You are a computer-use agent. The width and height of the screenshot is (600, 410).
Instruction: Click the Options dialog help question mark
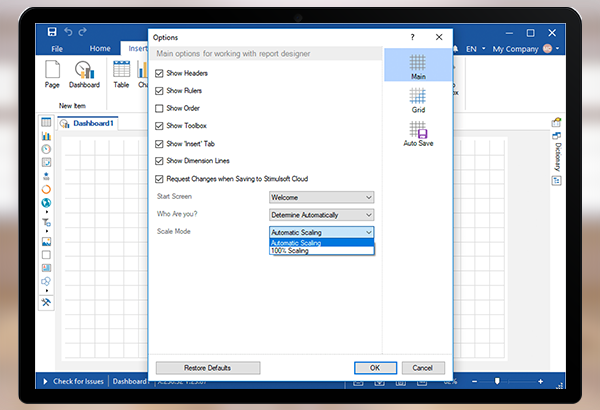[x=413, y=36]
